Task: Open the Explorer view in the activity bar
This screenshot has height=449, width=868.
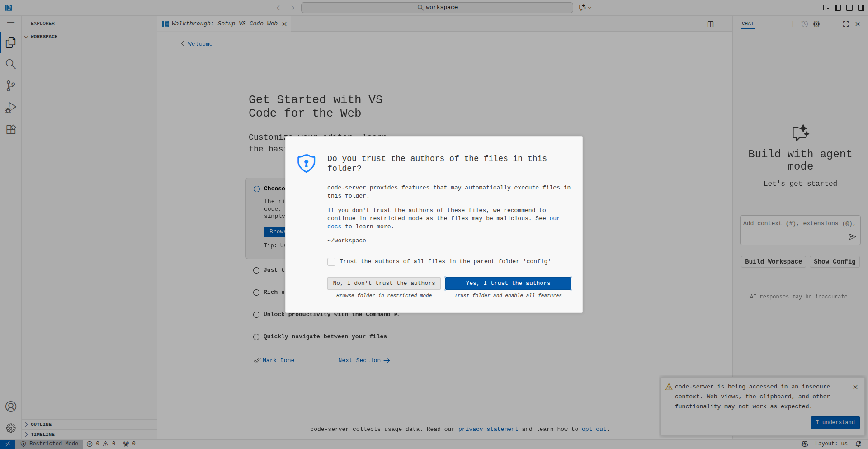Action: tap(11, 43)
